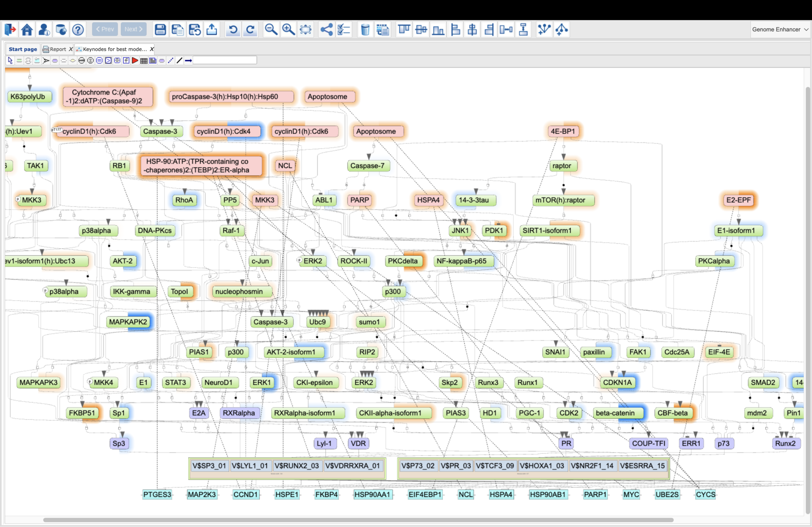Click the checklist options icon
This screenshot has width=812, height=527.
(x=344, y=29)
